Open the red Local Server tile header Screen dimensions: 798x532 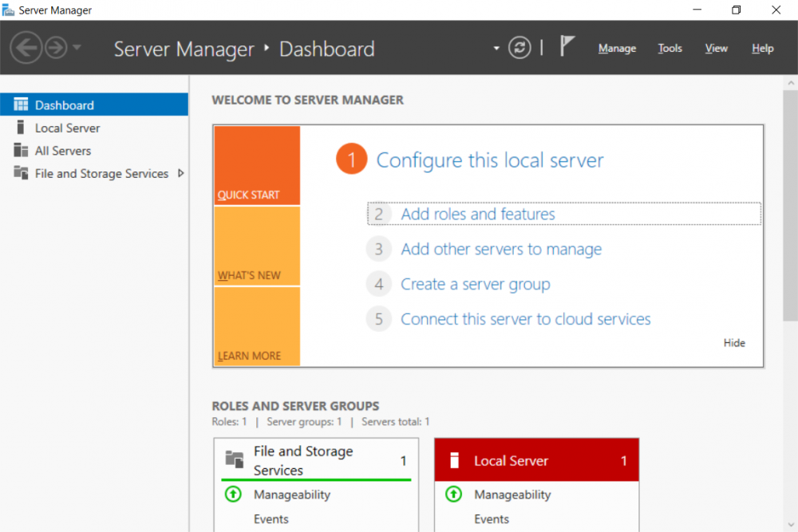(x=536, y=459)
